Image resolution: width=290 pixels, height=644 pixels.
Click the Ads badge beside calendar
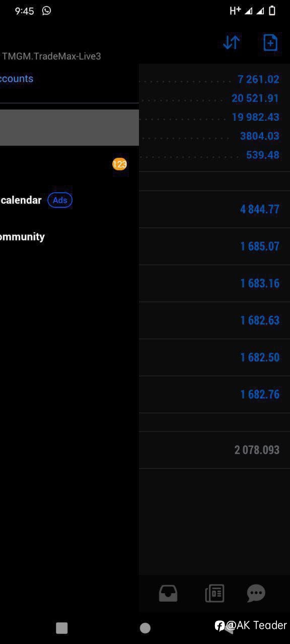[60, 200]
